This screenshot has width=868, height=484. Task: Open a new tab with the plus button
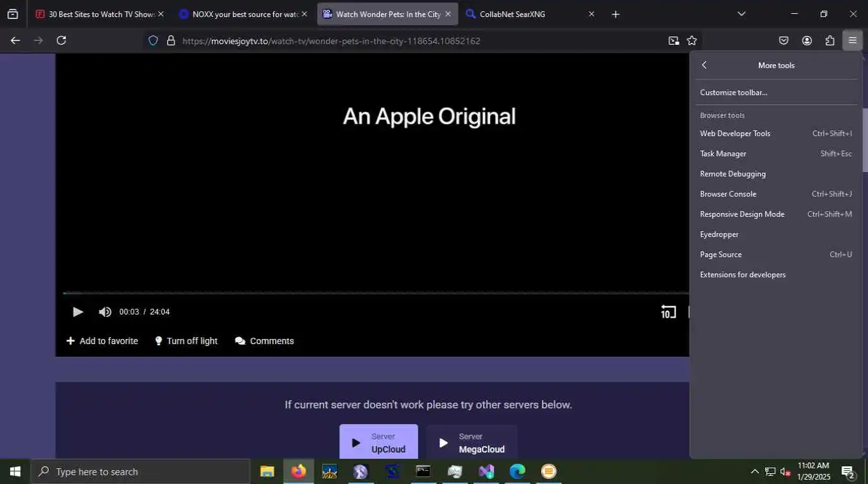coord(616,14)
